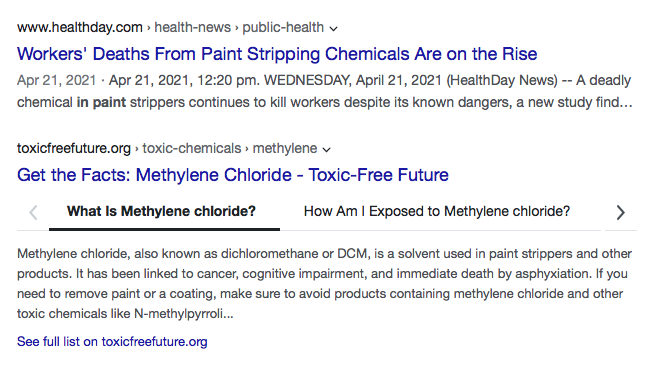Click the HealthDay News snippet description
The image size is (665, 378).
pos(325,91)
